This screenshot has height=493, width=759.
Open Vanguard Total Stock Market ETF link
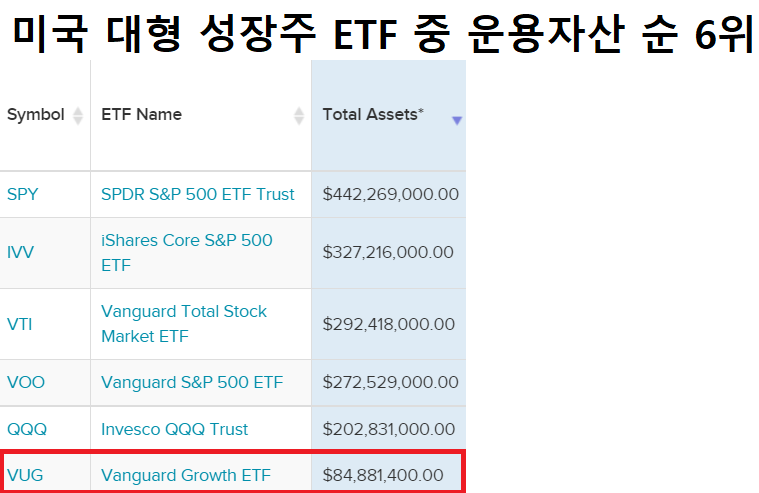tap(184, 324)
